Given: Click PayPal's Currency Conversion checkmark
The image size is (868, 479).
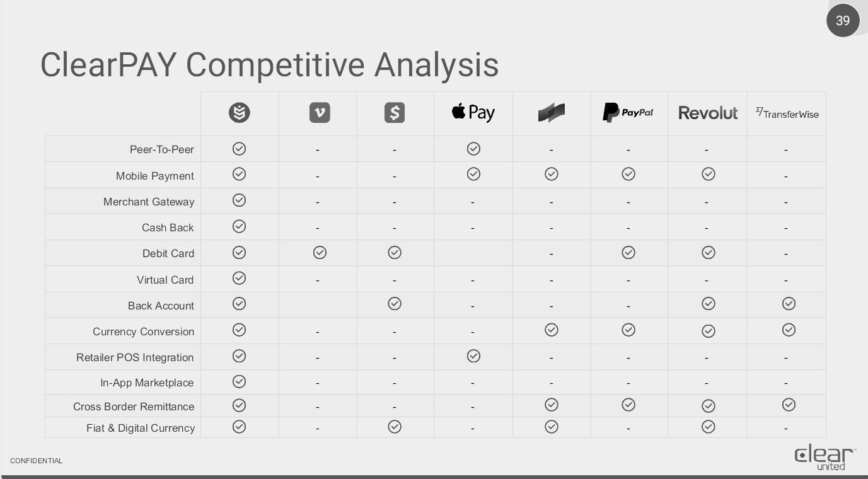Looking at the screenshot, I should click(628, 330).
